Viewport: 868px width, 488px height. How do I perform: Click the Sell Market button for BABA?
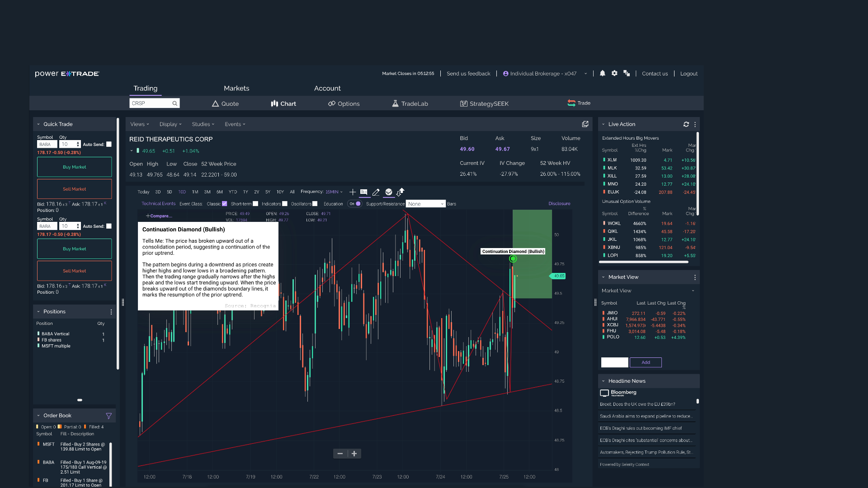74,189
